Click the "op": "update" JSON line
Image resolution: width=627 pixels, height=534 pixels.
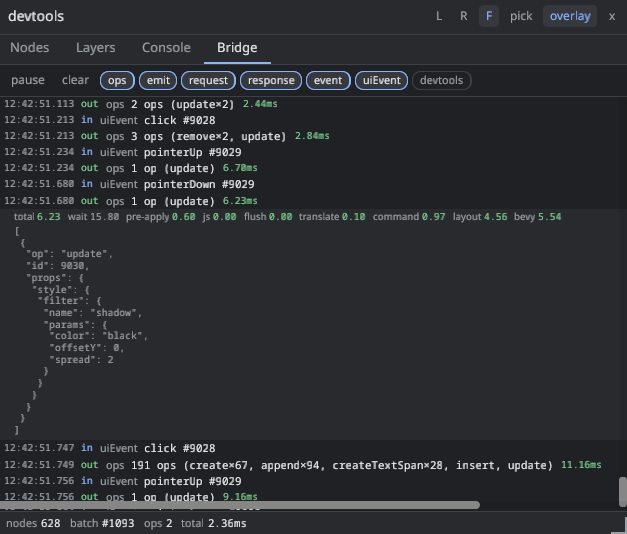pos(70,254)
